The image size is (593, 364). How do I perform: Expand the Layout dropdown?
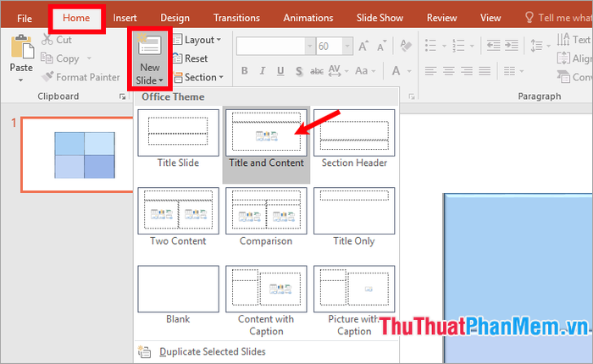(x=197, y=40)
